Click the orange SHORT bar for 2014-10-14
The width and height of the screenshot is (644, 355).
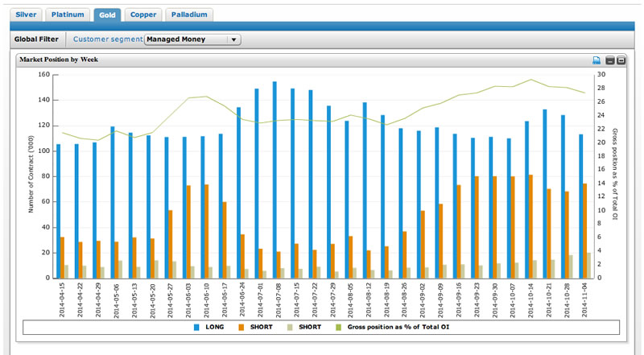tap(530, 226)
